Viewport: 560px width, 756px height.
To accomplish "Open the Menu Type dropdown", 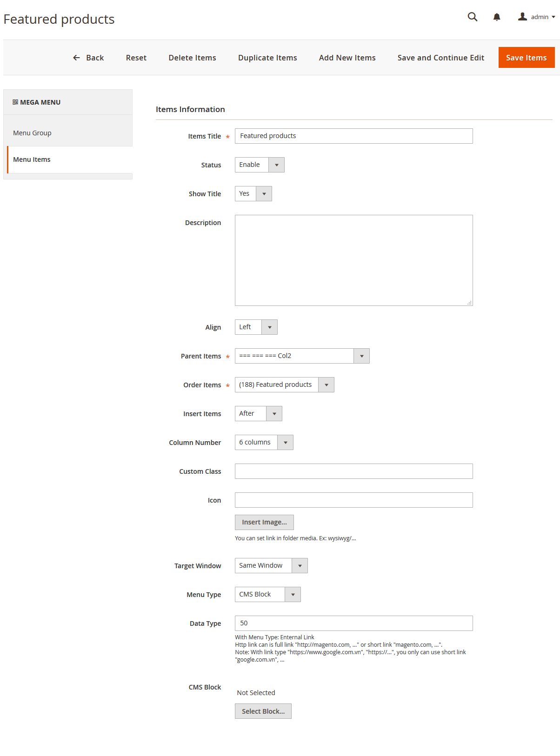I will [x=268, y=595].
